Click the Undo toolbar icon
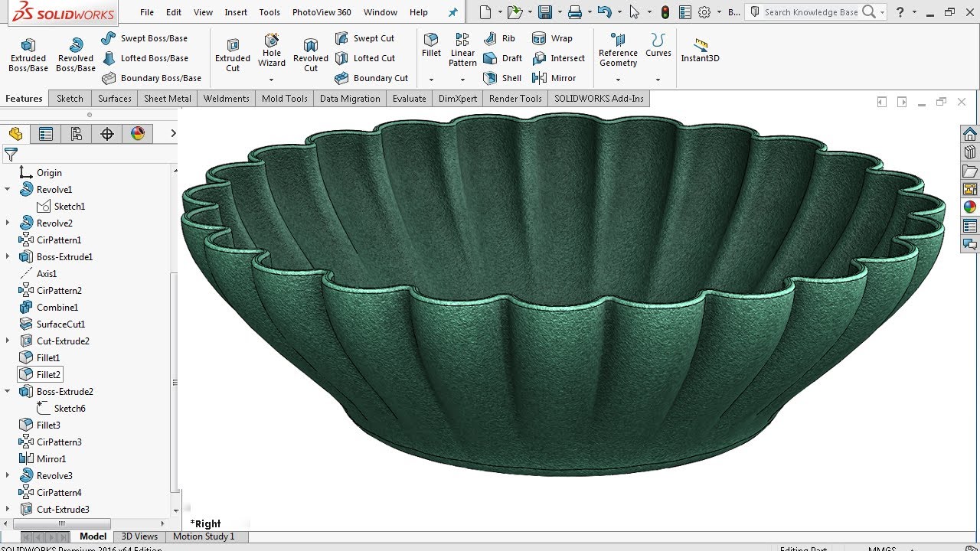Image resolution: width=980 pixels, height=551 pixels. pos(604,12)
